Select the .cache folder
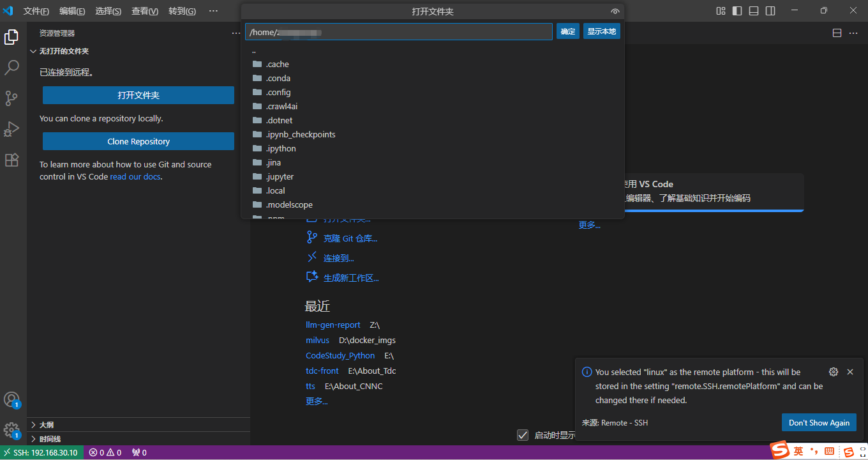This screenshot has height=460, width=868. pos(433,64)
